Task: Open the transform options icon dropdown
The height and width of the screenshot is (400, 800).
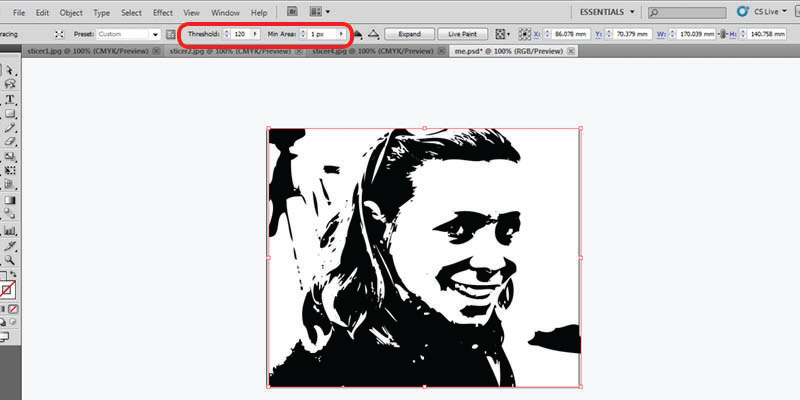Action: pyautogui.click(x=503, y=34)
